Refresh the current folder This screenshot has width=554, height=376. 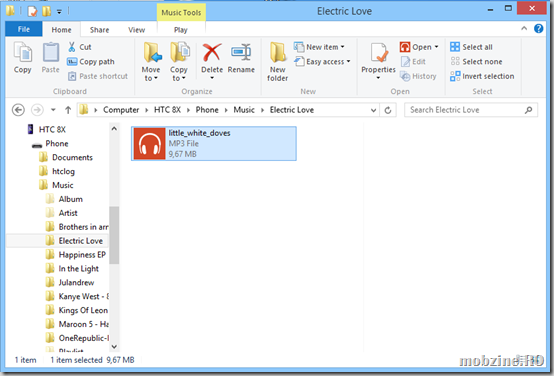tap(388, 110)
